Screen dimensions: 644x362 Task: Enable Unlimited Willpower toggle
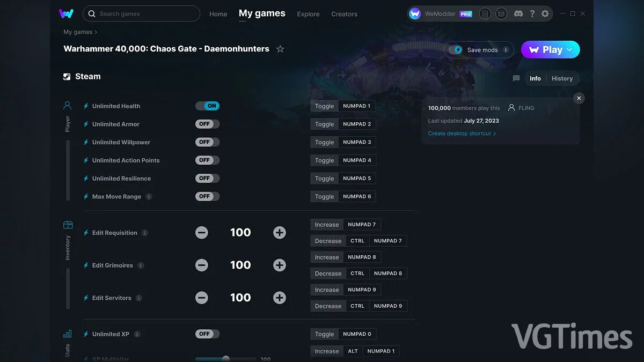[207, 142]
